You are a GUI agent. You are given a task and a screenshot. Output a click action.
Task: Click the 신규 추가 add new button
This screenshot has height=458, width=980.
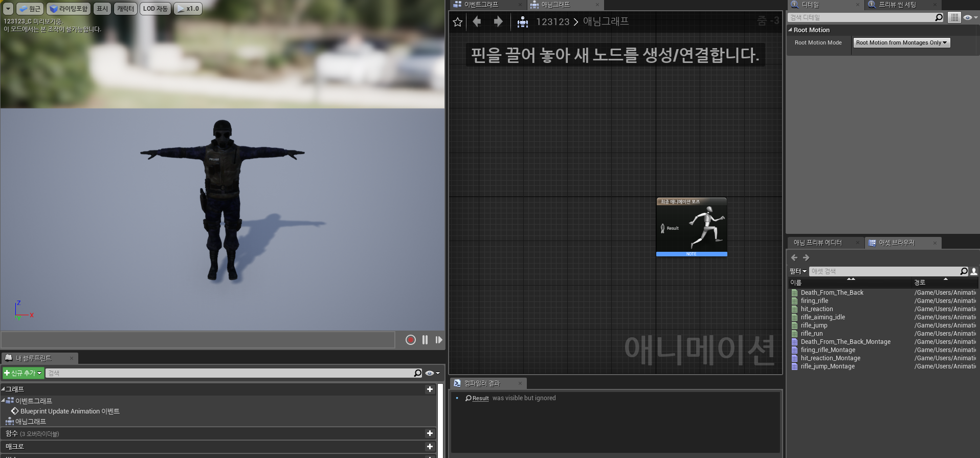(23, 373)
